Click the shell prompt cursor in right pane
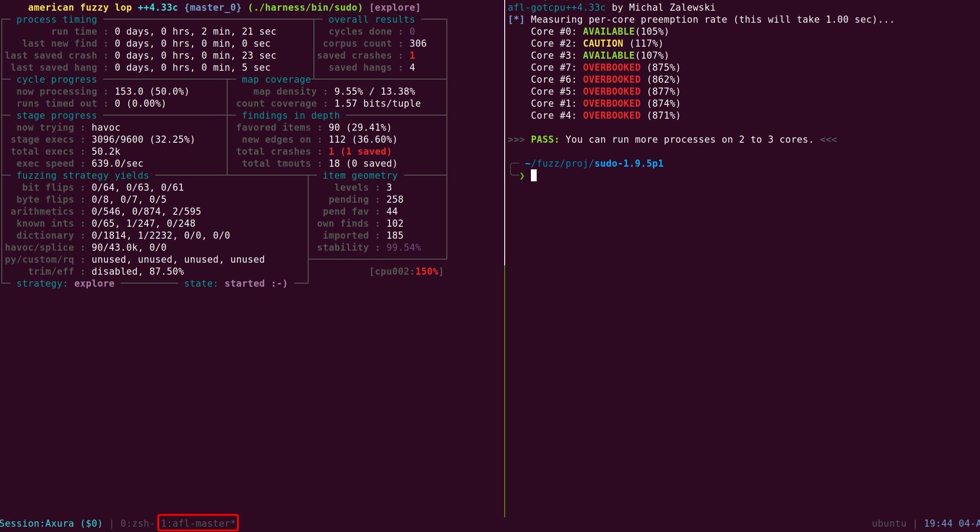The image size is (980, 532). pyautogui.click(x=534, y=176)
